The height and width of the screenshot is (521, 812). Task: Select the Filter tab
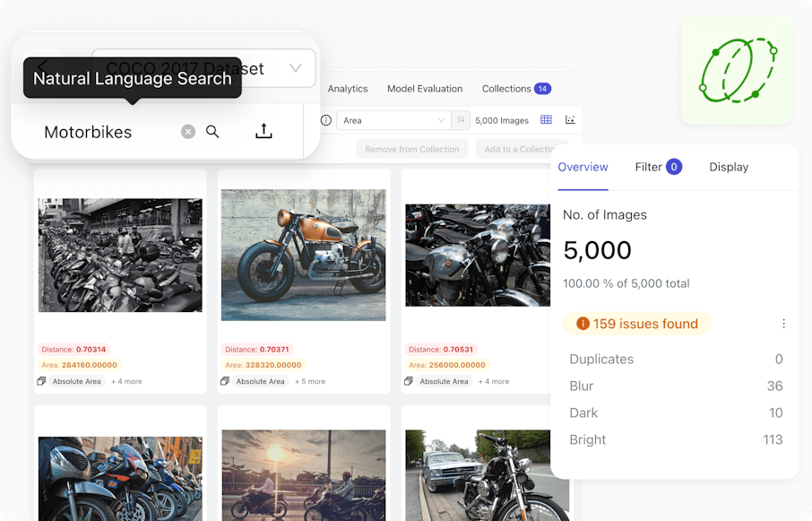point(658,167)
